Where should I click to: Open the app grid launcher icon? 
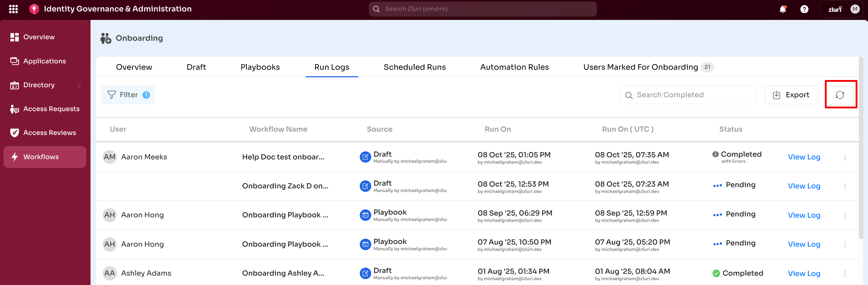(14, 9)
